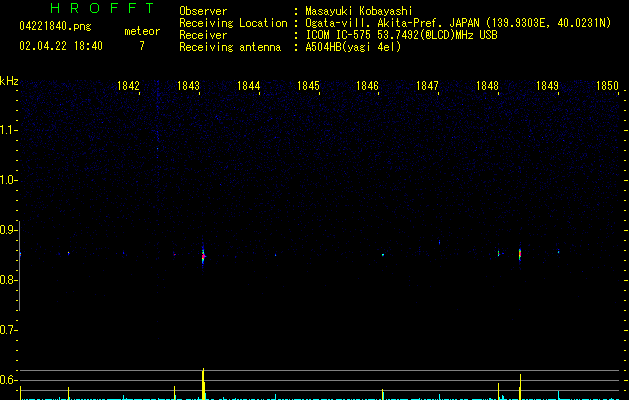Click the 0.9 kHz frequency label
Viewport: 629px width, 400px height.
pyautogui.click(x=7, y=230)
